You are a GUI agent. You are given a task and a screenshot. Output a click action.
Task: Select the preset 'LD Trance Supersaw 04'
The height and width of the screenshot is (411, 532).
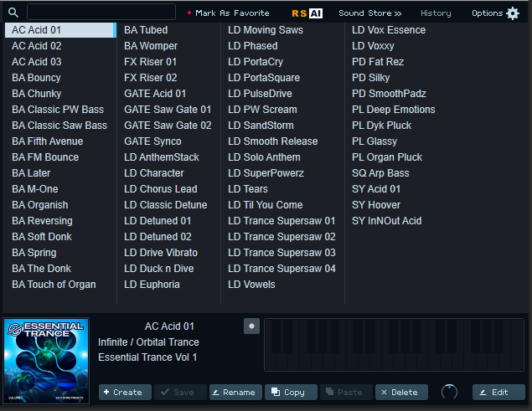coord(281,269)
